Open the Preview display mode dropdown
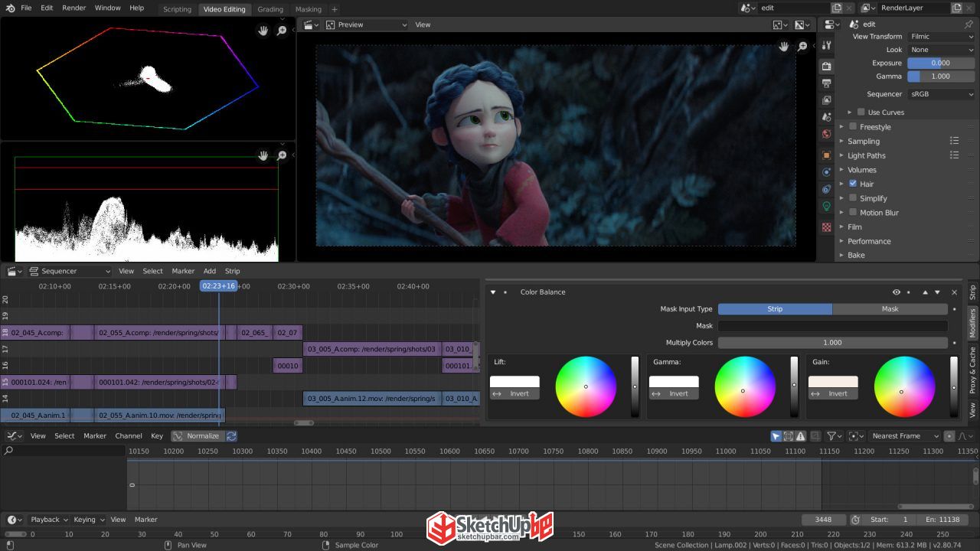980x551 pixels. (366, 24)
